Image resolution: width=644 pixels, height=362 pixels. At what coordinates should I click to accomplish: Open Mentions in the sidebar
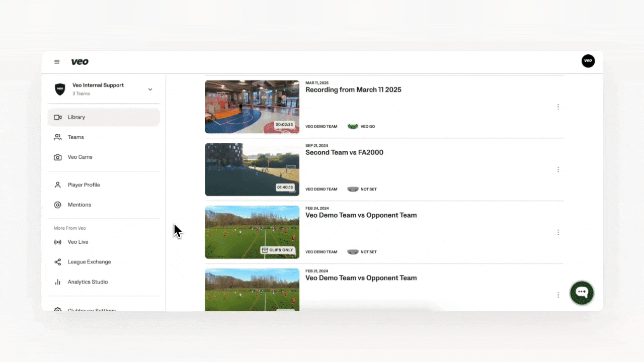104,205
